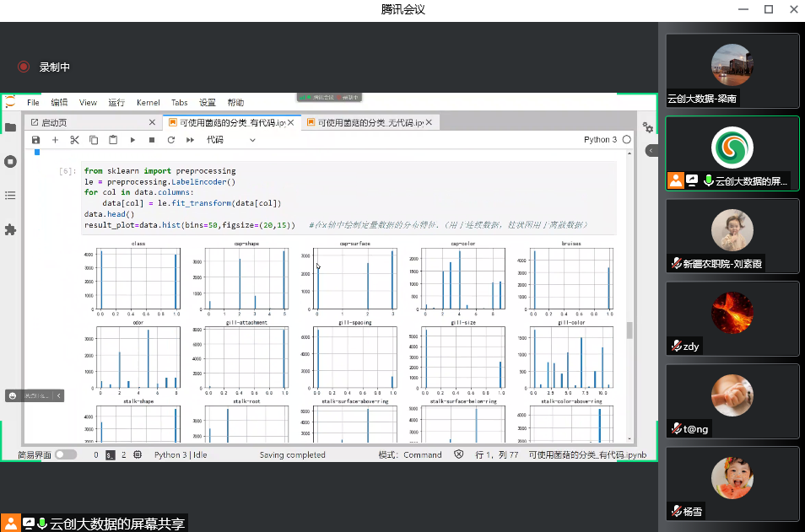Restart the kernel with the circular arrow icon

(x=170, y=140)
